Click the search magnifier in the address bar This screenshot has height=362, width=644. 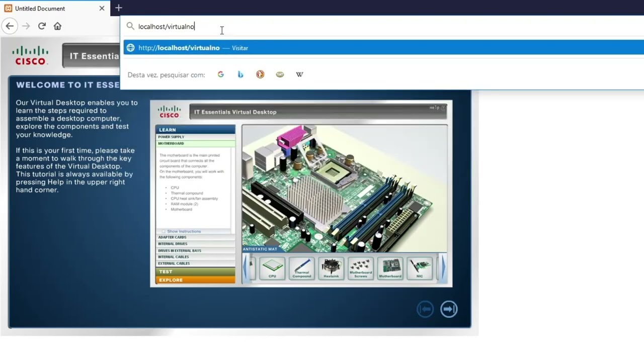pyautogui.click(x=130, y=26)
